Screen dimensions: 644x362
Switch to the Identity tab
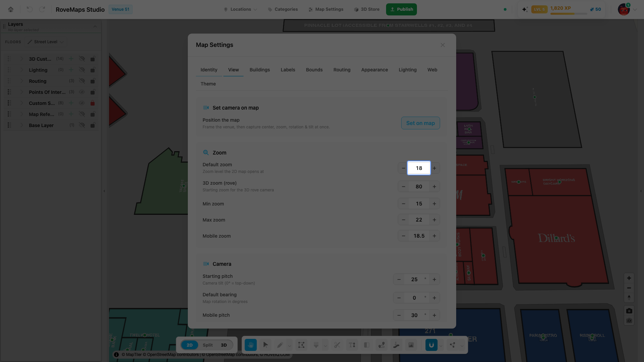[x=209, y=70]
